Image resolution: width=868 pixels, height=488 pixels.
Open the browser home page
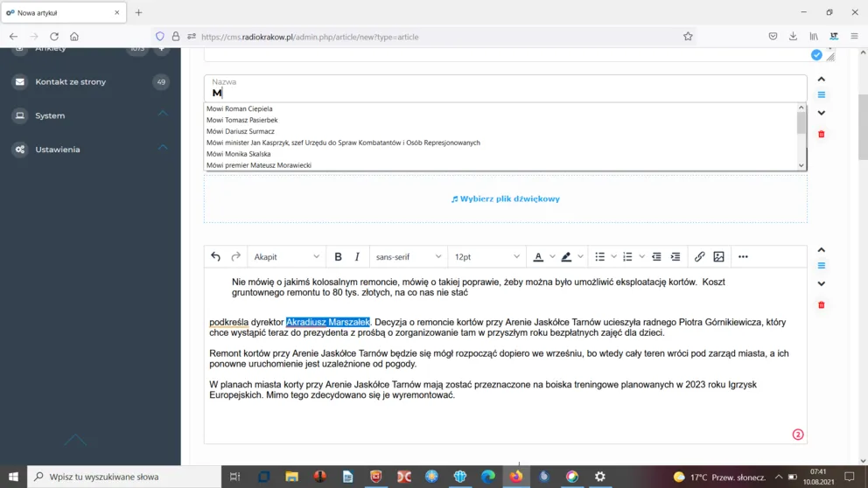tap(74, 37)
